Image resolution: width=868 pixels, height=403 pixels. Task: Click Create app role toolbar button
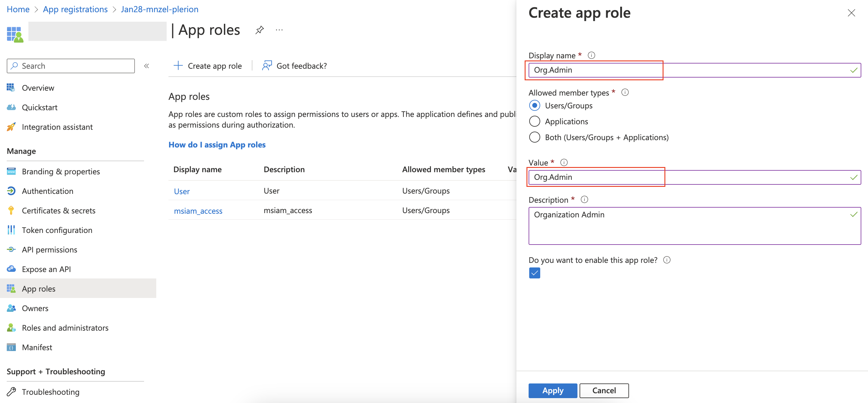(208, 66)
